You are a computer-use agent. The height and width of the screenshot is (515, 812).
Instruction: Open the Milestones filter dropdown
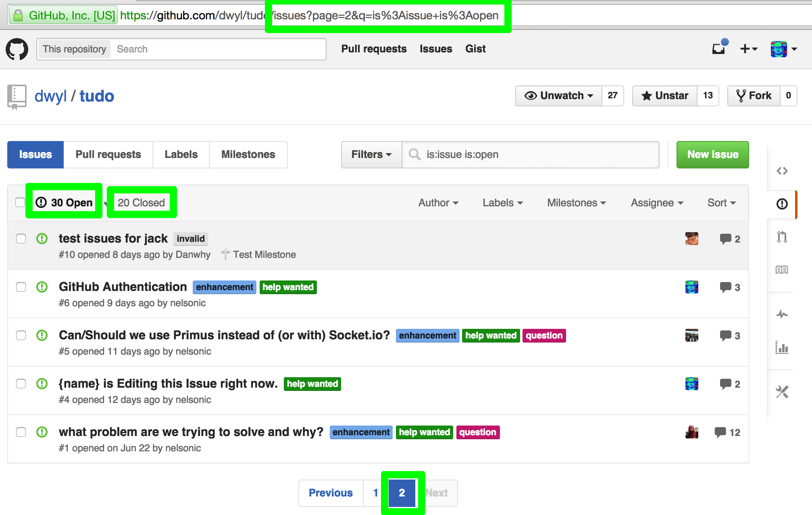click(577, 203)
